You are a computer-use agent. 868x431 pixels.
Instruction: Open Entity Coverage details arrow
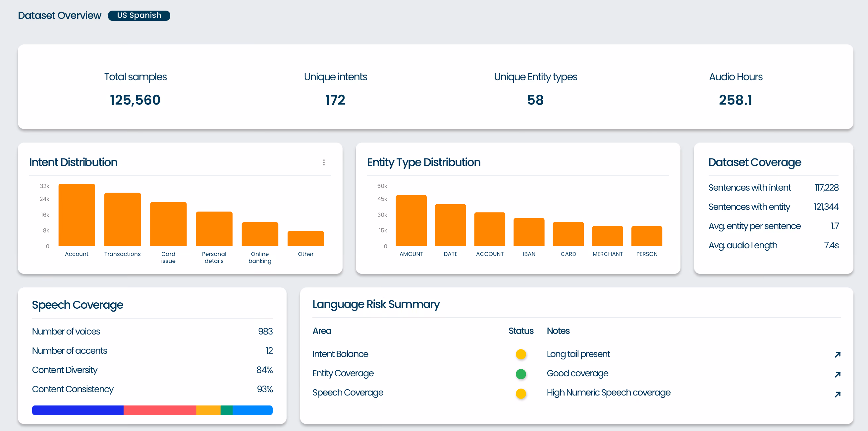pyautogui.click(x=837, y=374)
